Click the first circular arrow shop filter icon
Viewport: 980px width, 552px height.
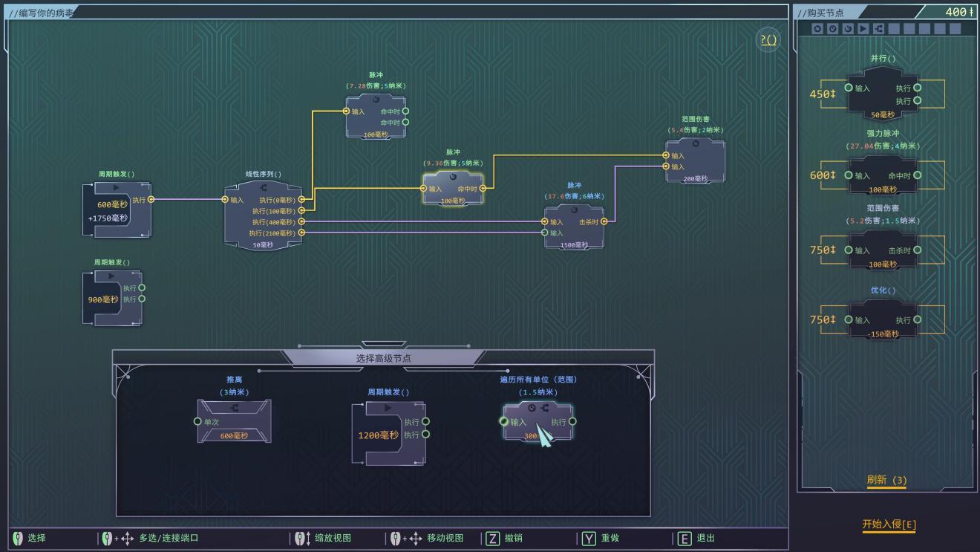point(817,28)
